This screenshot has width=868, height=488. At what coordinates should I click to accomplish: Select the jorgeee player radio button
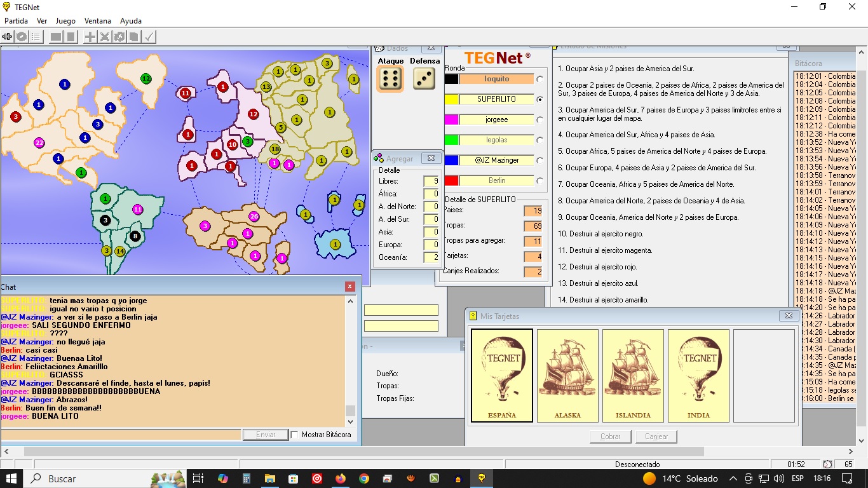[540, 119]
